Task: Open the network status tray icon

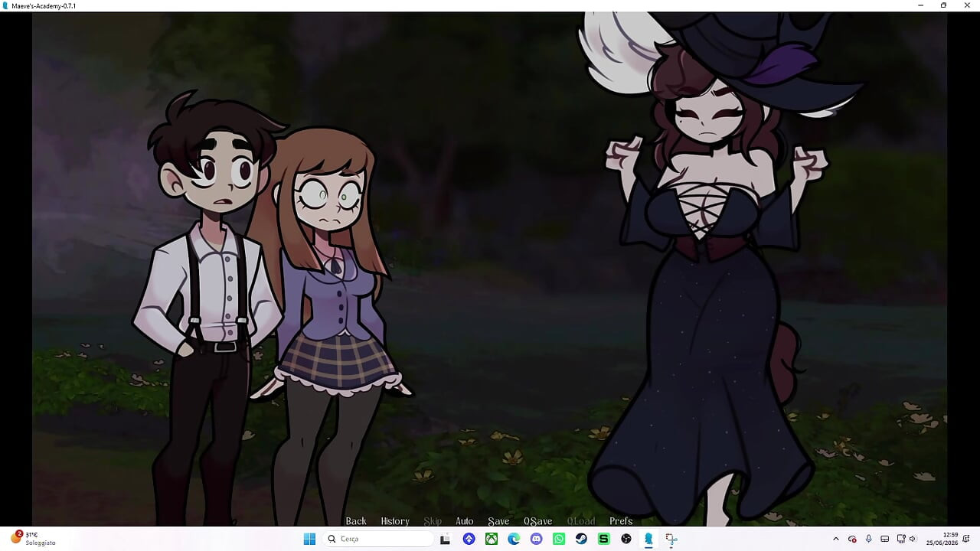Action: (901, 539)
